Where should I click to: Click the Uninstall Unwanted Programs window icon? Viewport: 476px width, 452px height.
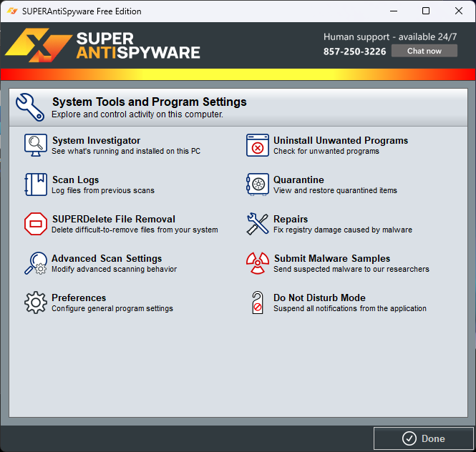click(x=258, y=145)
